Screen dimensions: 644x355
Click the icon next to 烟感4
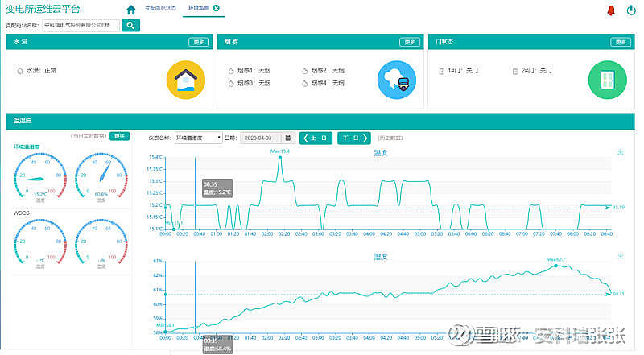coord(304,84)
